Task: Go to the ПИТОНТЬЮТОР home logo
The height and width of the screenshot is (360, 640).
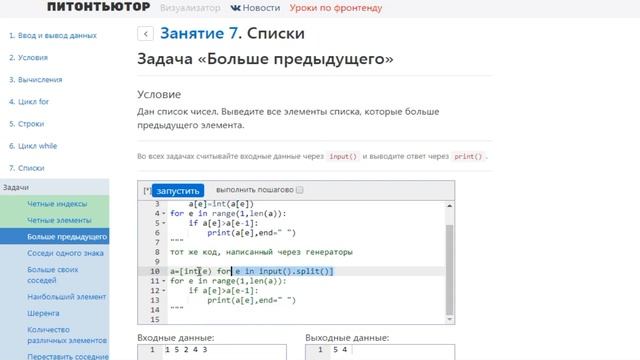Action: click(x=98, y=7)
